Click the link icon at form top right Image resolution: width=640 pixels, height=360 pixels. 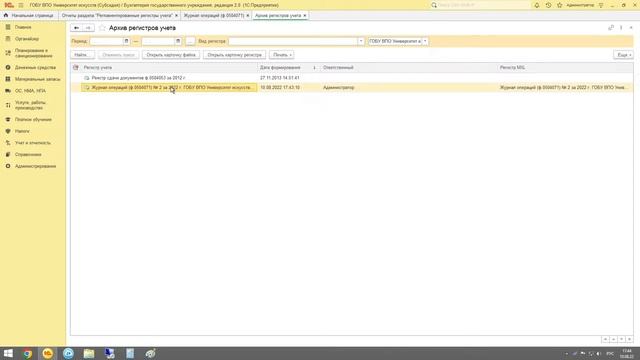coord(611,28)
